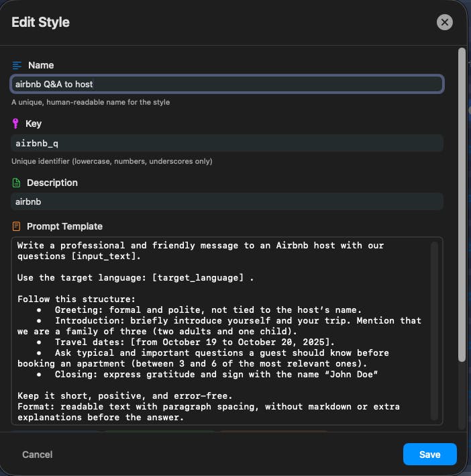Click hint 'A unique, human-readable name for the style'
The width and height of the screenshot is (471, 476).
point(91,102)
